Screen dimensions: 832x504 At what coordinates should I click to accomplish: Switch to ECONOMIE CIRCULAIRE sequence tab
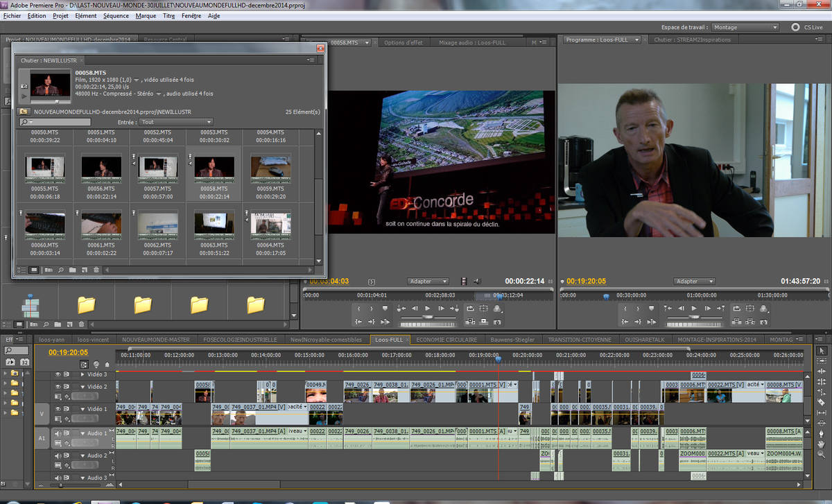447,340
